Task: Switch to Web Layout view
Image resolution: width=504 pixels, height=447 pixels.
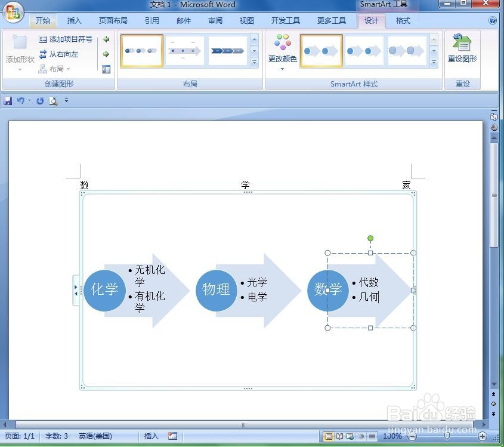Action: point(350,436)
